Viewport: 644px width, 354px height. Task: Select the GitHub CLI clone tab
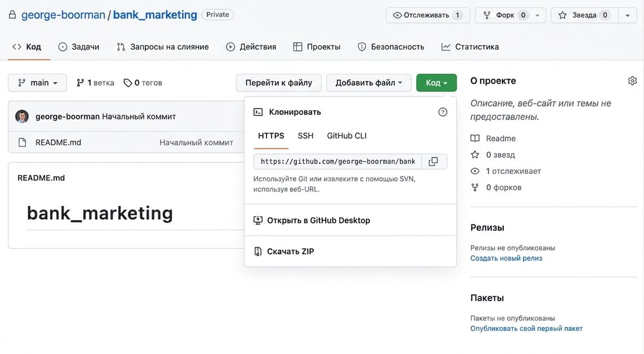(x=347, y=136)
